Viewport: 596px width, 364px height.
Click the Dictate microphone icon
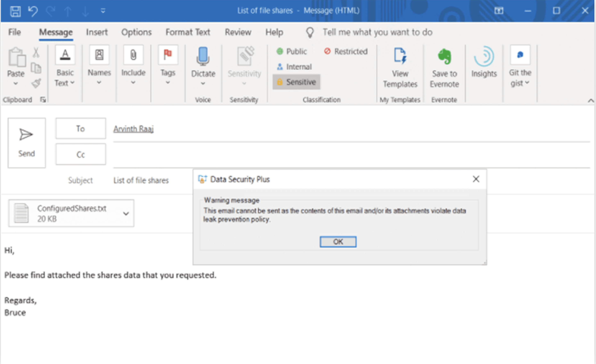[203, 56]
